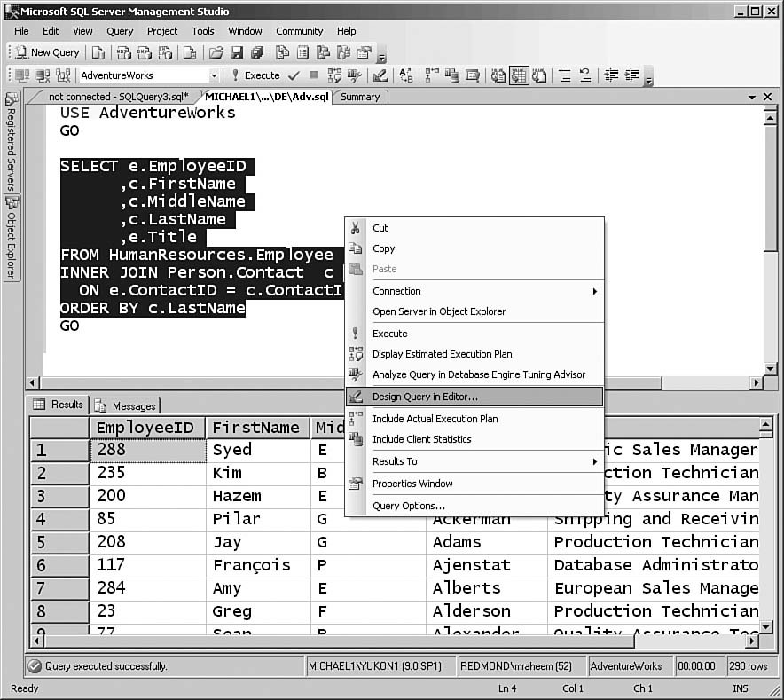The width and height of the screenshot is (784, 700).
Task: Click the Connect icon in query toolbar
Action: pyautogui.click(x=22, y=75)
